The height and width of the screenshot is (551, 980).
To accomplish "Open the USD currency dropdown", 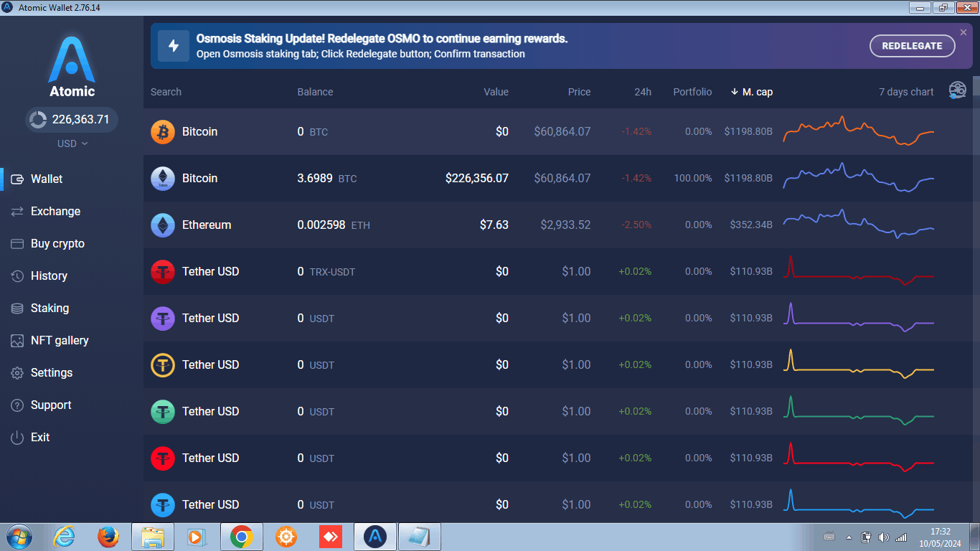I will (x=72, y=143).
